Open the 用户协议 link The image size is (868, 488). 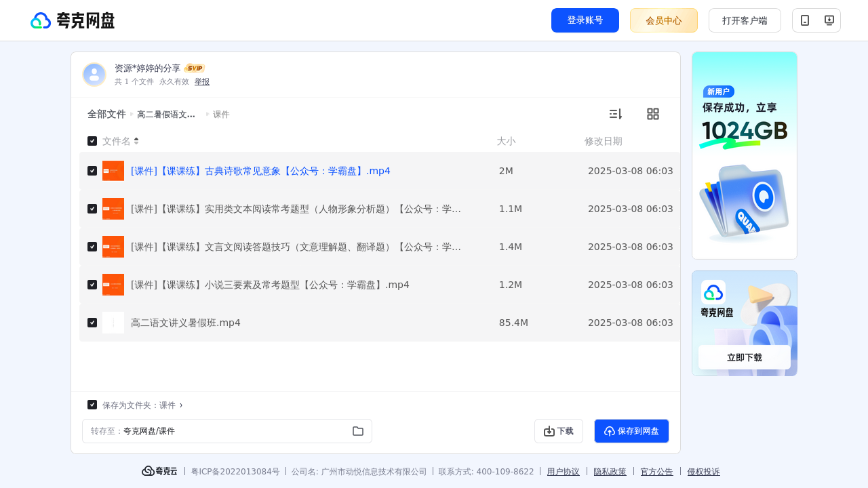point(564,472)
